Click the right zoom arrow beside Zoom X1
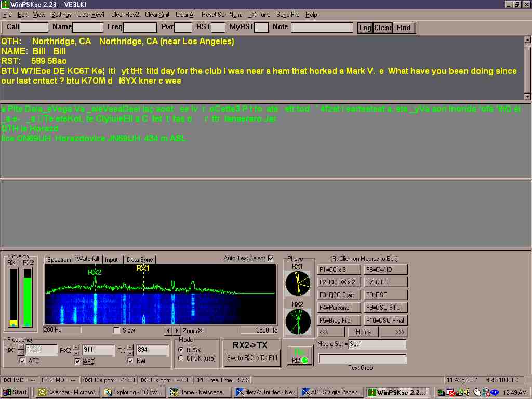Viewport: 532px width, 399px height. pyautogui.click(x=177, y=330)
